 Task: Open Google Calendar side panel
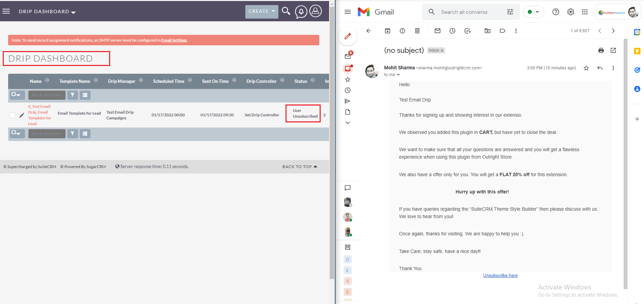click(x=637, y=32)
